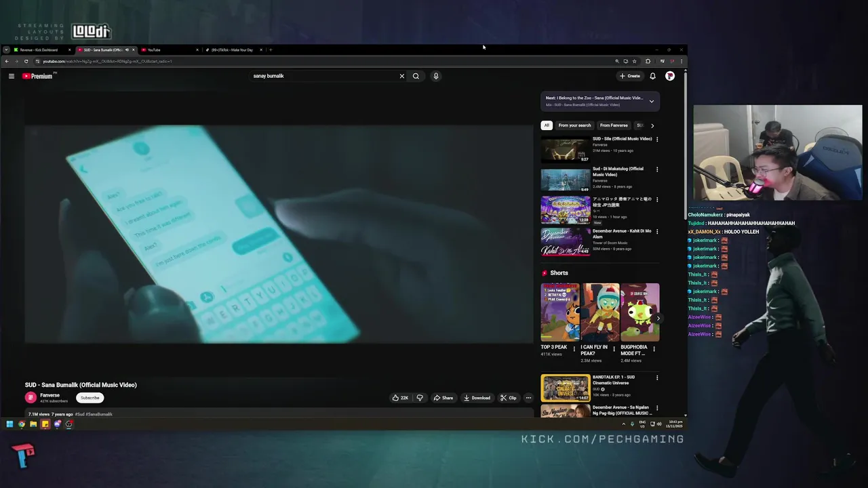Open the browser zoom magnifier icon in address bar
This screenshot has height=488, width=868.
pos(617,61)
